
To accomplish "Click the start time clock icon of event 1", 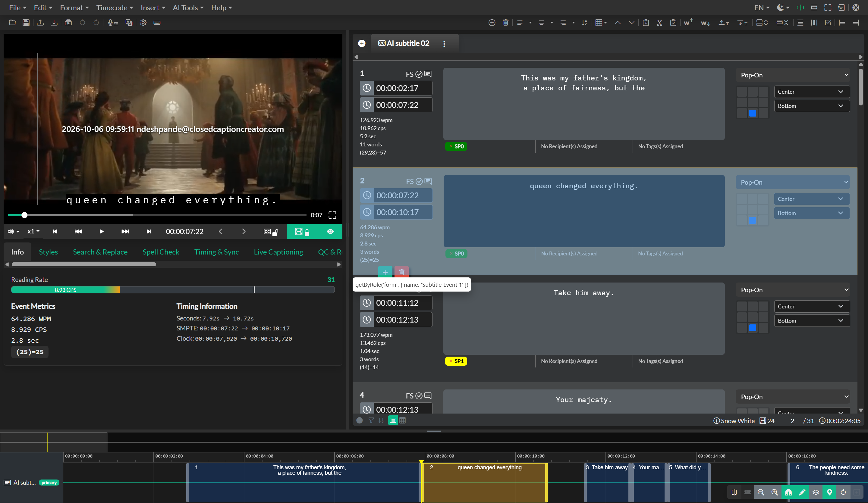I will tap(367, 88).
